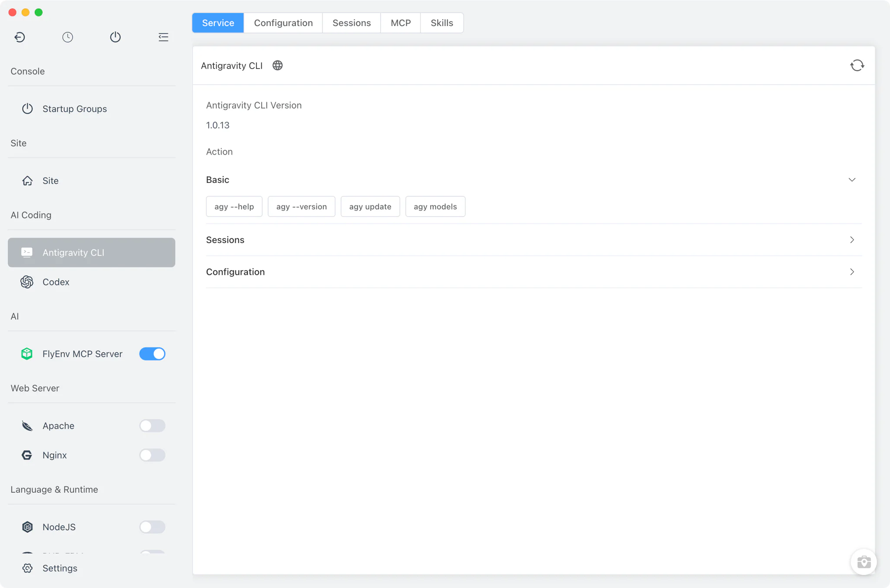Enable the Apache service toggle

click(x=152, y=426)
